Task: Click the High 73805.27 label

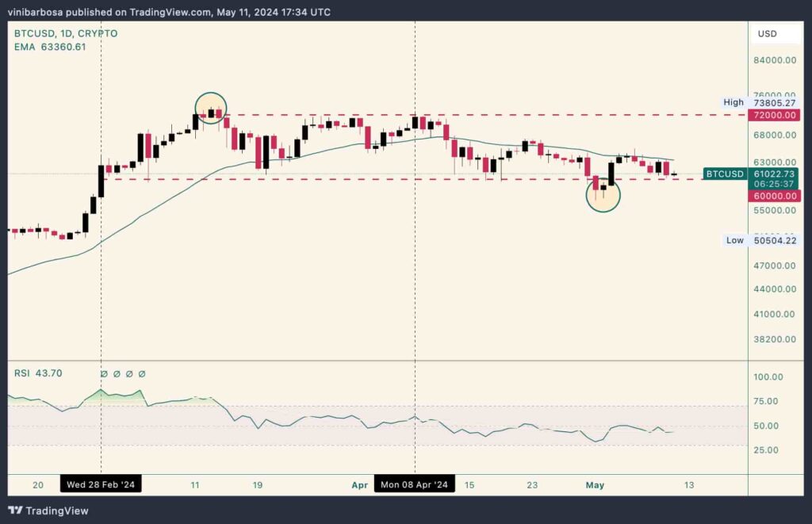Action: tap(760, 102)
